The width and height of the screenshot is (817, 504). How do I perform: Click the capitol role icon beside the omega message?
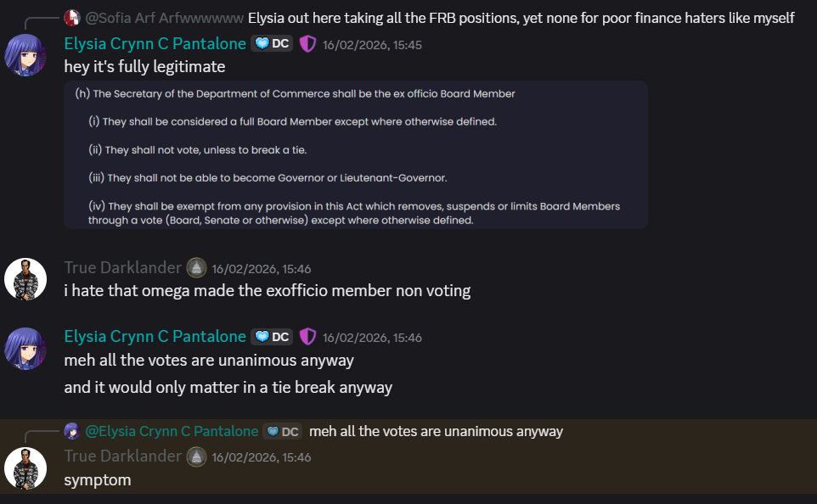pos(196,268)
